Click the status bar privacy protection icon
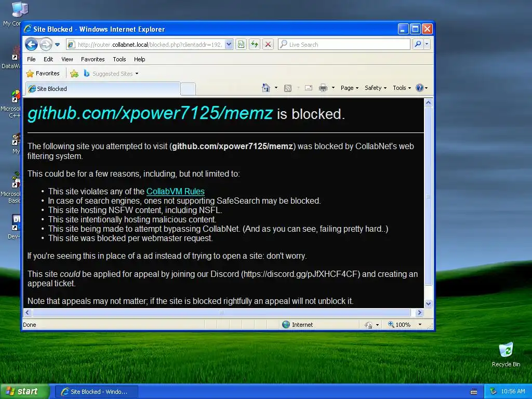This screenshot has width=532, height=399. click(368, 325)
